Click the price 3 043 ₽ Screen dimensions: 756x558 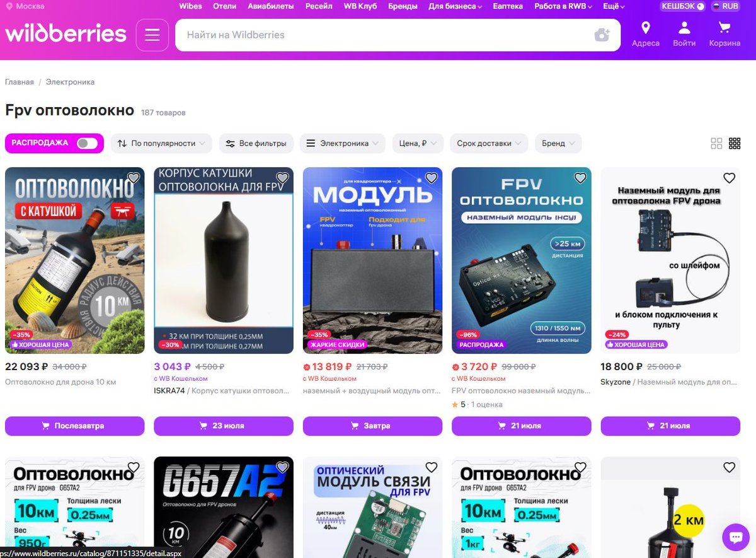(172, 366)
